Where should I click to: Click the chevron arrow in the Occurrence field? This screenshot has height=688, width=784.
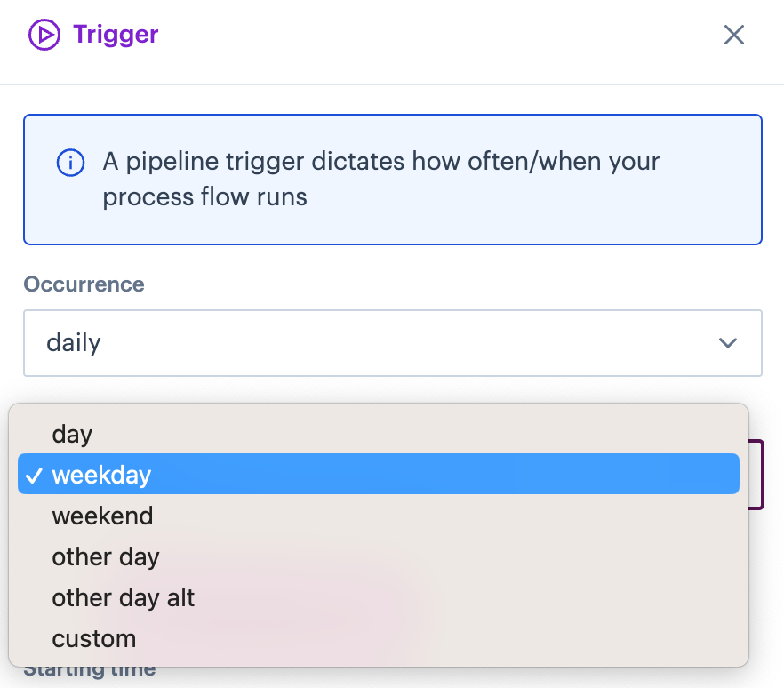point(727,343)
